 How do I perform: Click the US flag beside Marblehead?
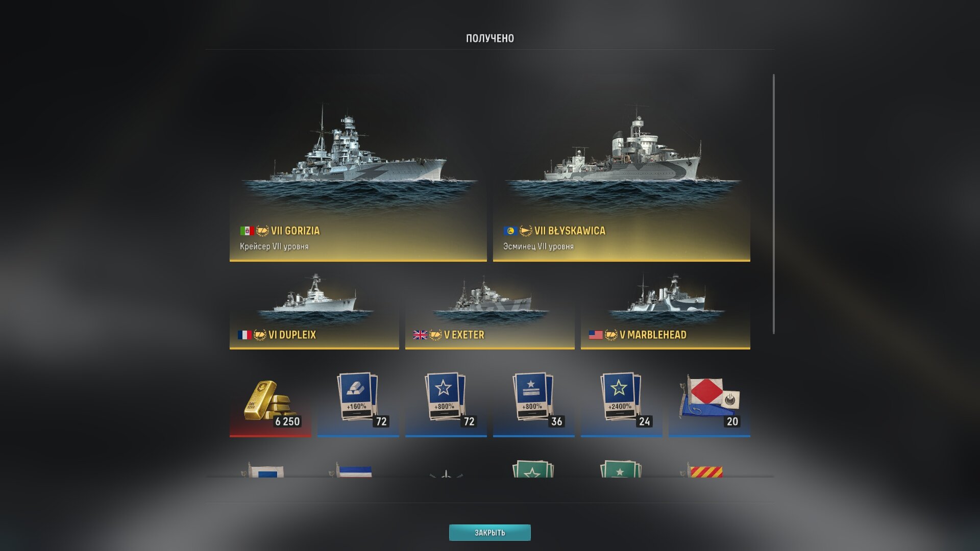(x=596, y=335)
